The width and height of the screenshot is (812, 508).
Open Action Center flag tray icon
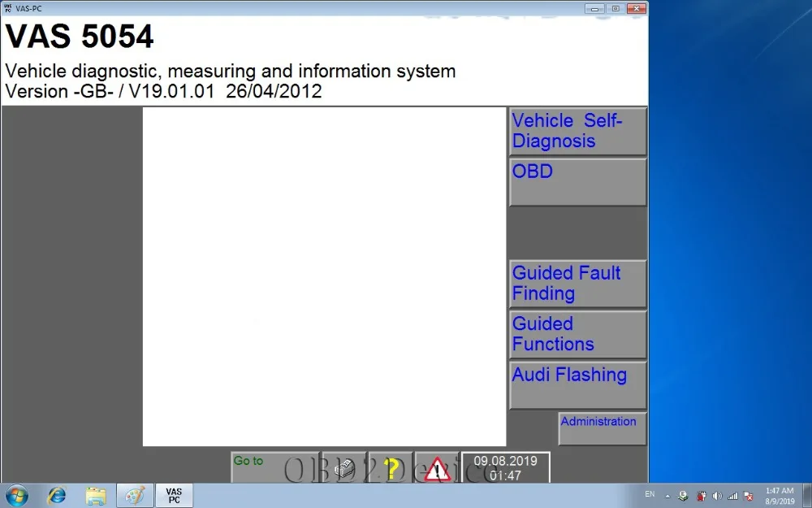pos(749,496)
